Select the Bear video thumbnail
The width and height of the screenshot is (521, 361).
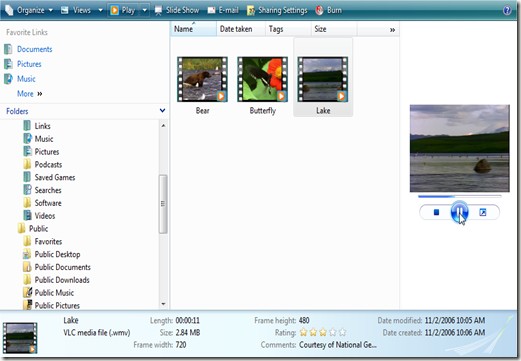202,79
